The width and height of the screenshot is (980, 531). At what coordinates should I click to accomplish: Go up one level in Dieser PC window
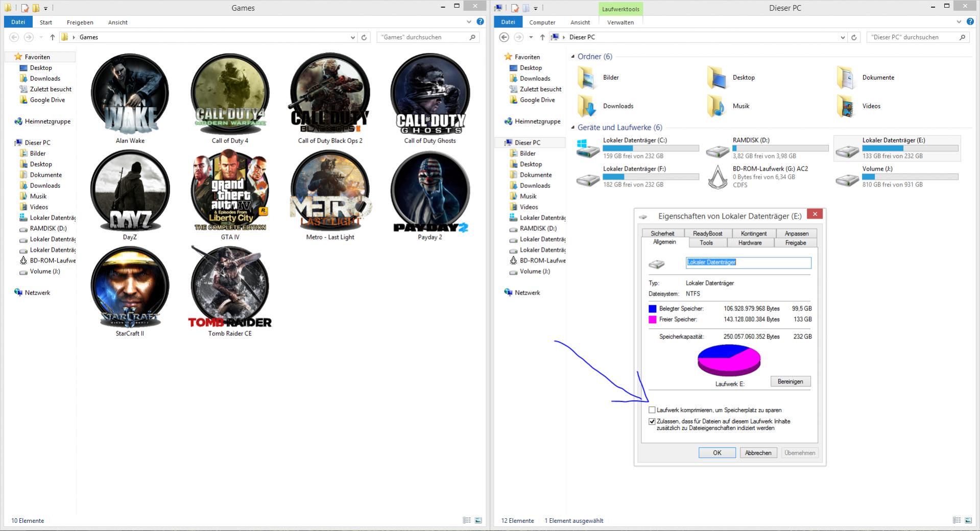542,37
